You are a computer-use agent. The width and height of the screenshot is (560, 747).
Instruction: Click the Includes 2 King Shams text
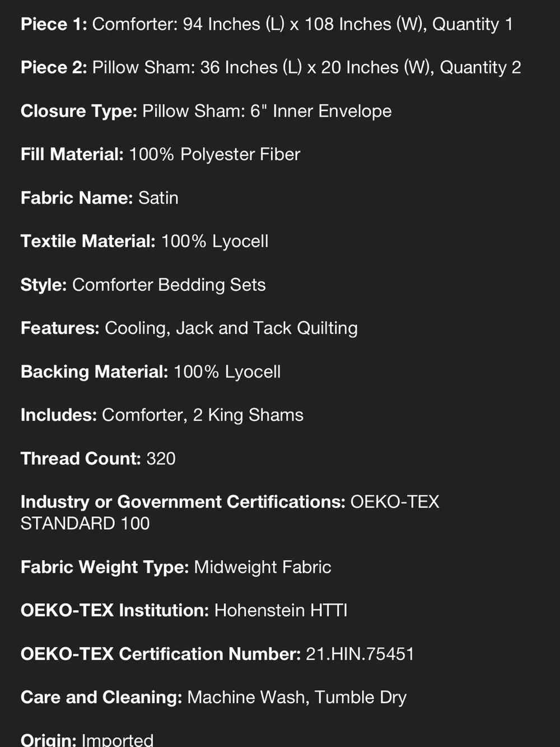pyautogui.click(x=248, y=415)
